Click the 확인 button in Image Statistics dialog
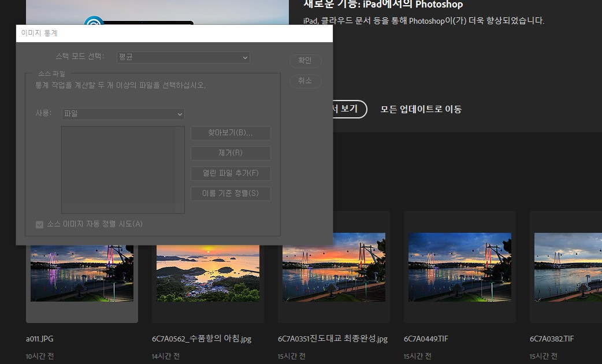This screenshot has height=364, width=602. point(305,61)
